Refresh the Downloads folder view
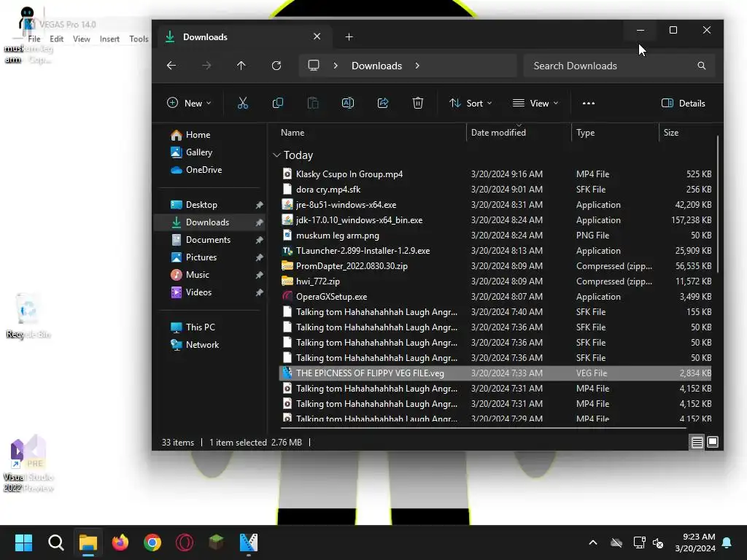747x560 pixels. (276, 66)
